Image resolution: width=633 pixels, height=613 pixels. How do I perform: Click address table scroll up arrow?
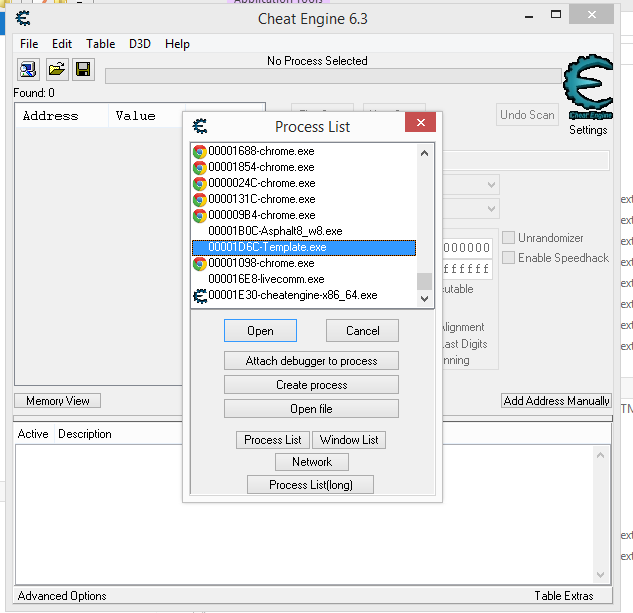600,455
